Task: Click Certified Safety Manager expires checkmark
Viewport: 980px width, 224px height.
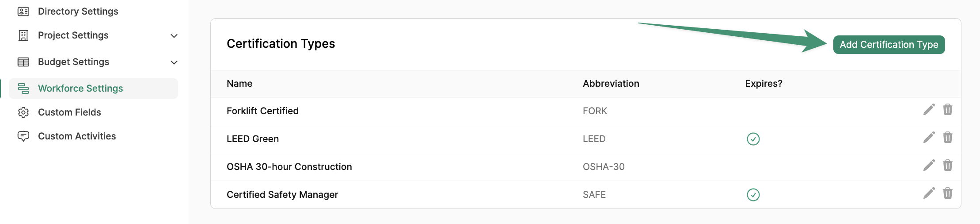Action: click(x=753, y=195)
